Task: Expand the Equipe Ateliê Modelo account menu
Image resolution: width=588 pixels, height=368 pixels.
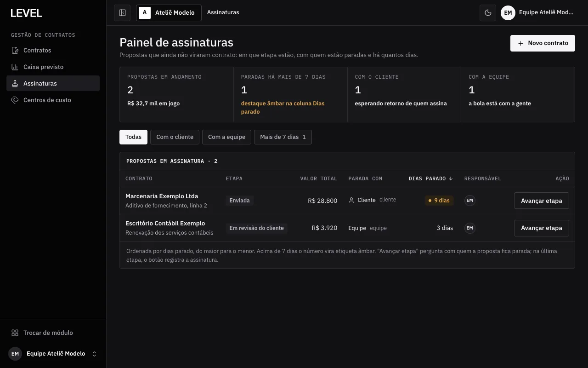Action: [53, 354]
